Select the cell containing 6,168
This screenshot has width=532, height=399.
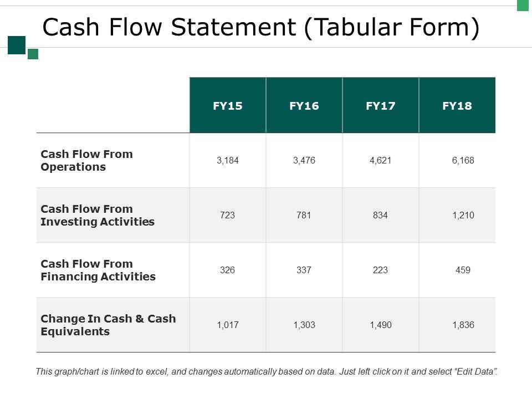point(463,161)
